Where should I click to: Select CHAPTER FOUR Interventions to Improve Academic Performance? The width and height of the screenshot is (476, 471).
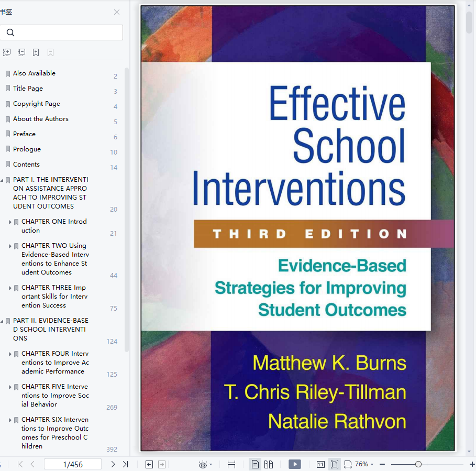(x=55, y=362)
